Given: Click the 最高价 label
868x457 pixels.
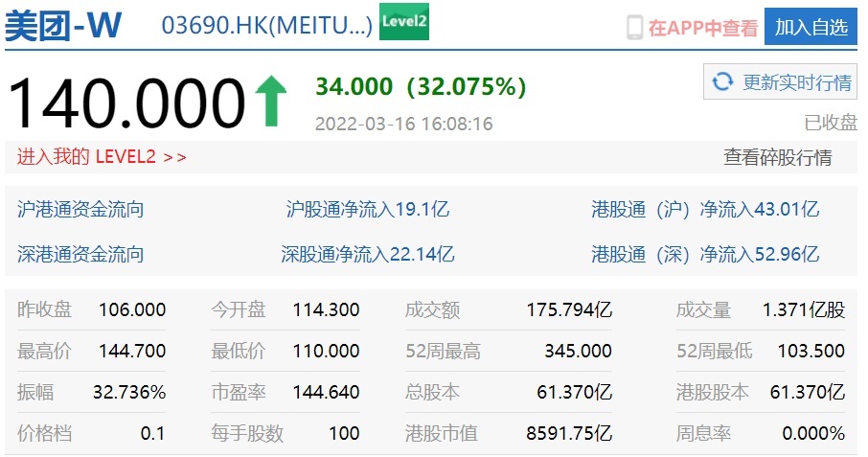Looking at the screenshot, I should click(x=45, y=351).
